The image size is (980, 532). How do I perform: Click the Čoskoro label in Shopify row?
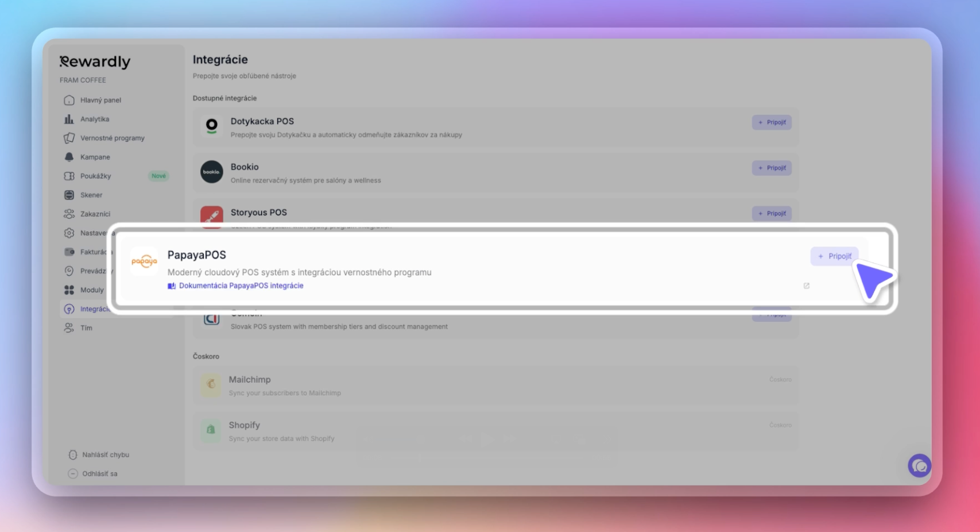point(781,425)
